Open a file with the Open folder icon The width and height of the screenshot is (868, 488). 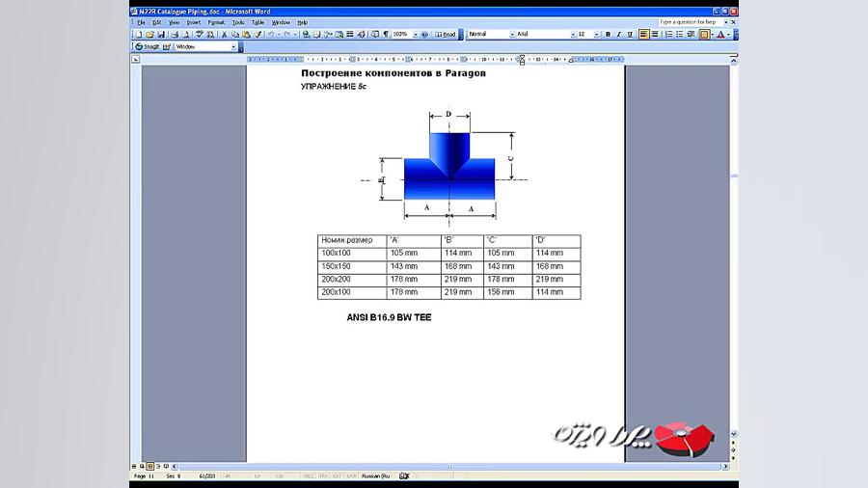(149, 35)
